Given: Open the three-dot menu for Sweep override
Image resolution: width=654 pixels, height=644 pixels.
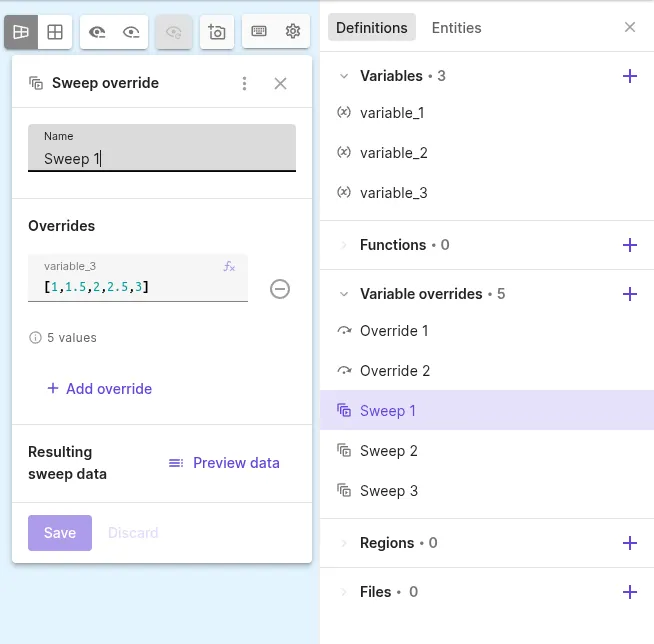Looking at the screenshot, I should tap(244, 83).
